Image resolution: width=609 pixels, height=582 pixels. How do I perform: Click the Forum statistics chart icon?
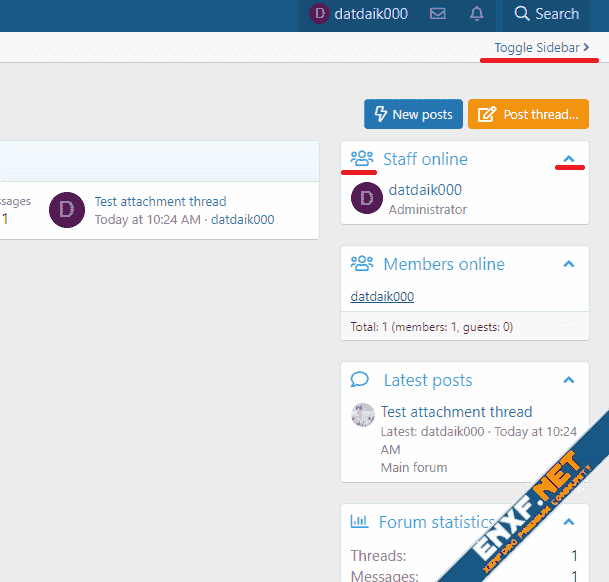pos(359,521)
